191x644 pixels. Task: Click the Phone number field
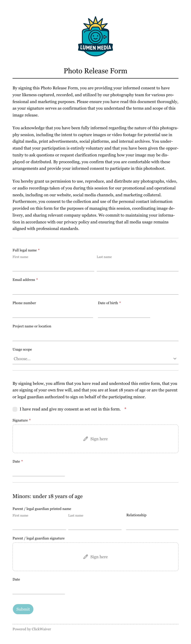pos(53,312)
